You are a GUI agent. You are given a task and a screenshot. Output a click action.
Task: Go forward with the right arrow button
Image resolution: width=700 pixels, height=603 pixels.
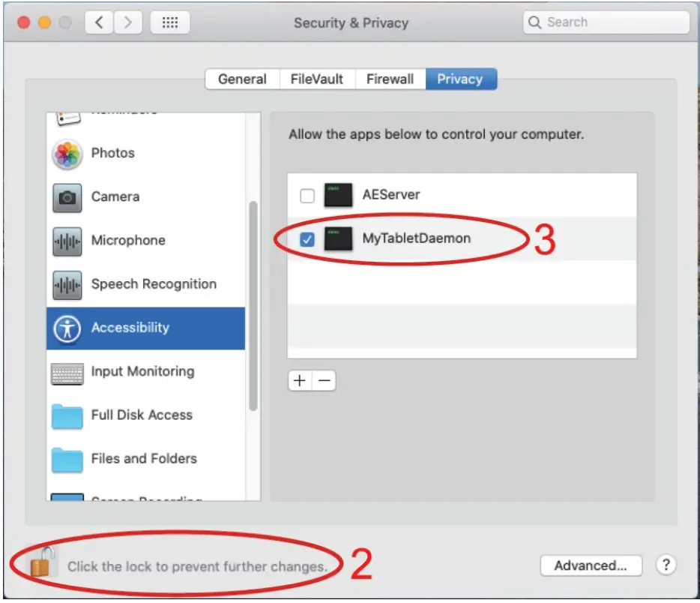pyautogui.click(x=127, y=22)
